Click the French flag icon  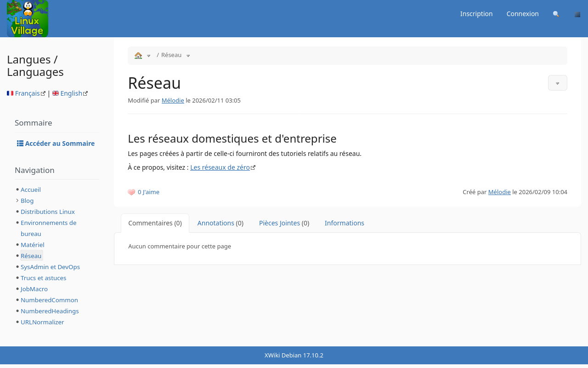(10, 93)
